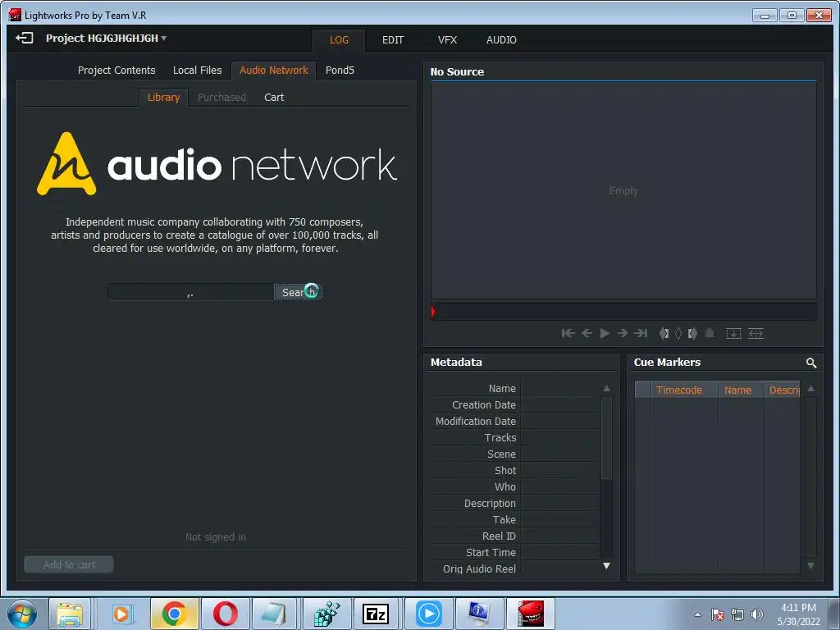The image size is (840, 630).
Task: Click the network tray icon
Action: [x=737, y=614]
